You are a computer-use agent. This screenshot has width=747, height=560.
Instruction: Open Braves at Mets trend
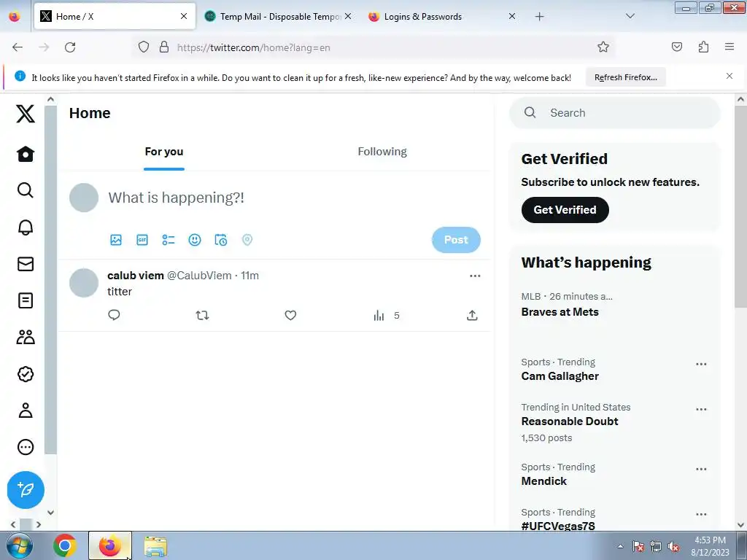click(x=560, y=312)
